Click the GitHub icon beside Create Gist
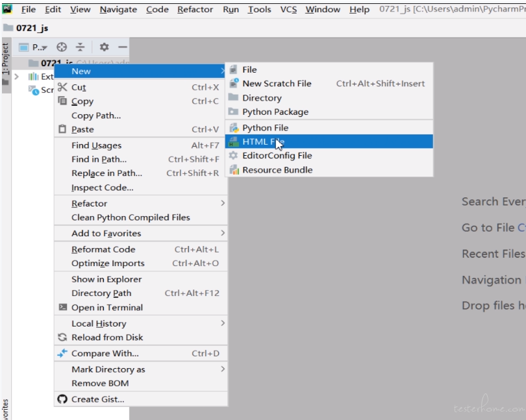The image size is (526, 420). (62, 399)
